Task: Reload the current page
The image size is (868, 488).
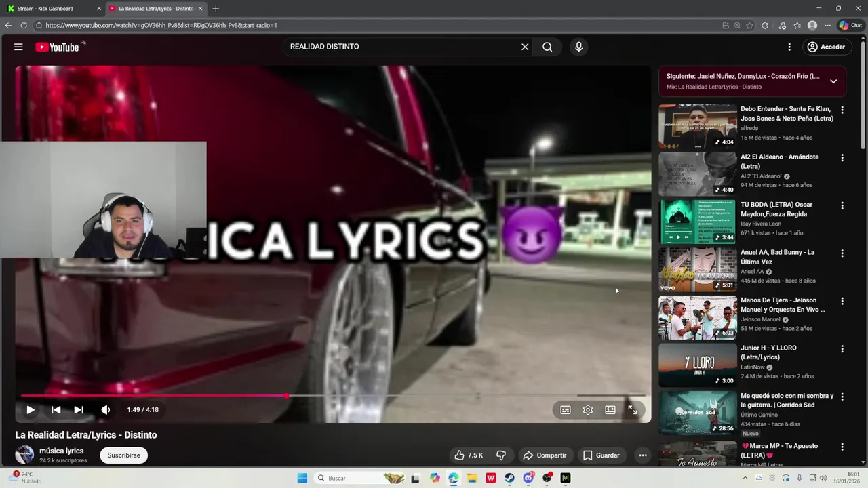Action: pyautogui.click(x=24, y=25)
